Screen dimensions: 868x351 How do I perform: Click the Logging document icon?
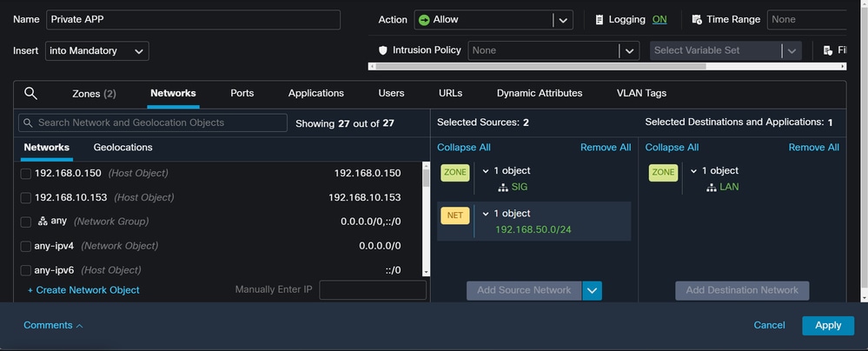(x=599, y=20)
